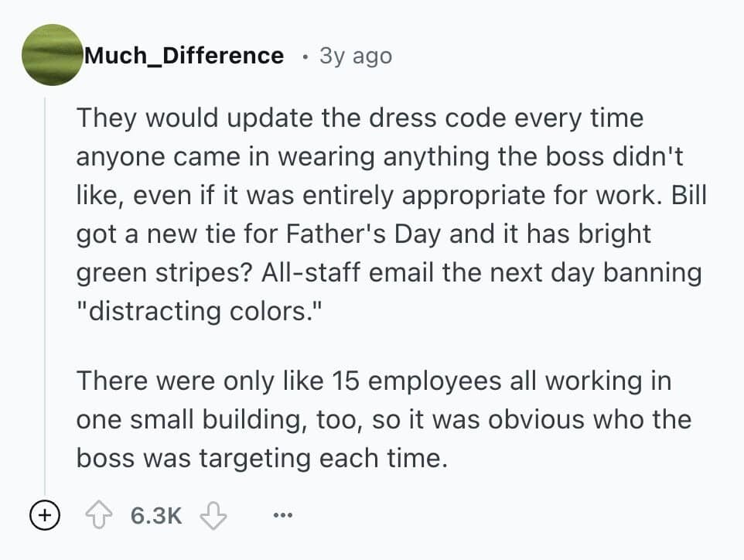Click the phrase "targeting each time."
The image size is (744, 560).
coord(323,458)
